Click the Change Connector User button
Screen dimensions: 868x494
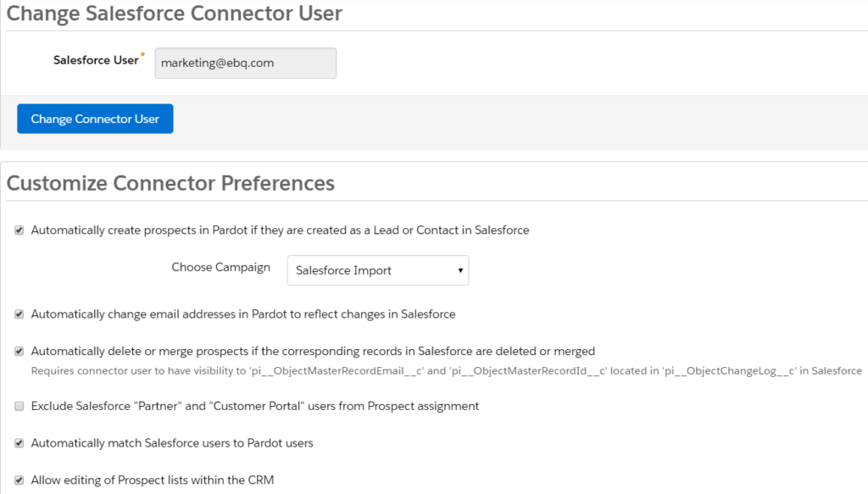click(95, 119)
